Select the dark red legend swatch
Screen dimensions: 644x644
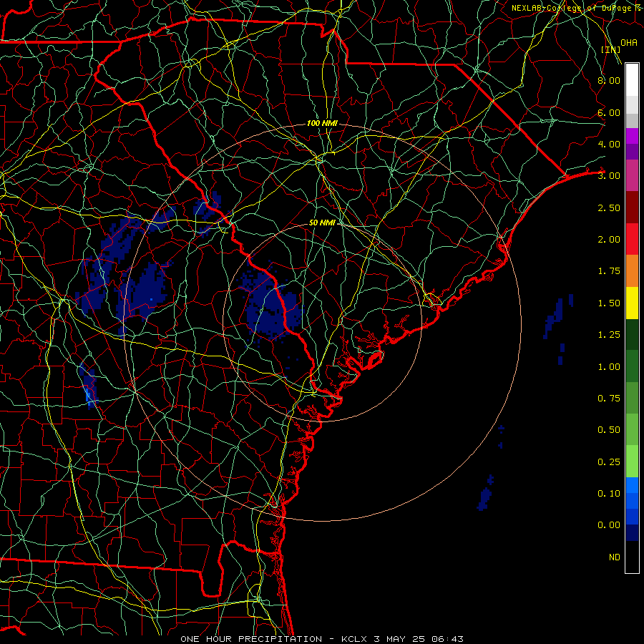click(x=632, y=208)
